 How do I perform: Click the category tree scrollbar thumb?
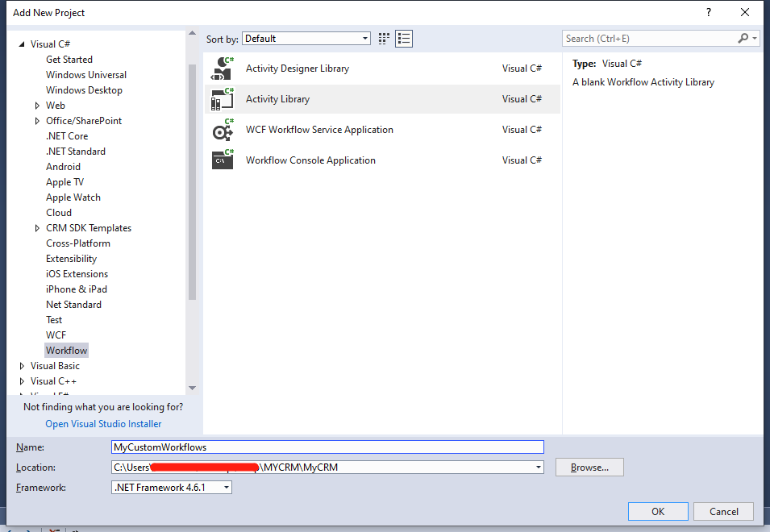192,181
